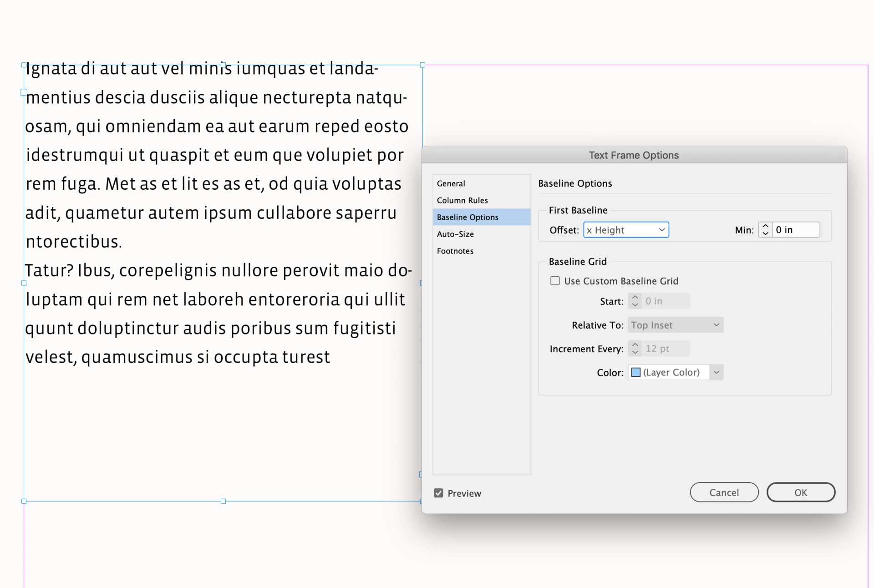Click the Text Frame Options title bar
The image size is (874, 588).
coord(634,155)
